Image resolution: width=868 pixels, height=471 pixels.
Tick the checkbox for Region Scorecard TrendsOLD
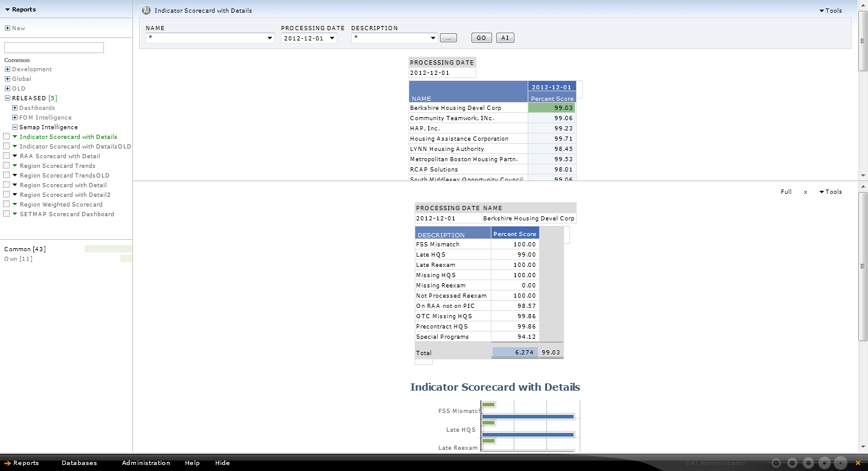click(x=6, y=175)
